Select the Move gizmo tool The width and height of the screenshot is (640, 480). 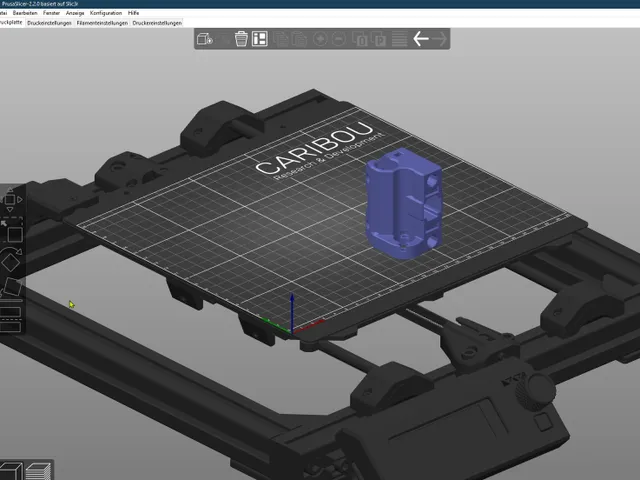pyautogui.click(x=11, y=200)
